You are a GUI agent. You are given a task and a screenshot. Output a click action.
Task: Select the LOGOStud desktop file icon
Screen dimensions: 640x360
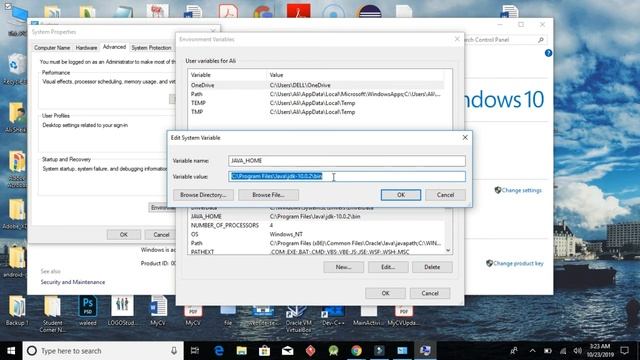pyautogui.click(x=122, y=311)
